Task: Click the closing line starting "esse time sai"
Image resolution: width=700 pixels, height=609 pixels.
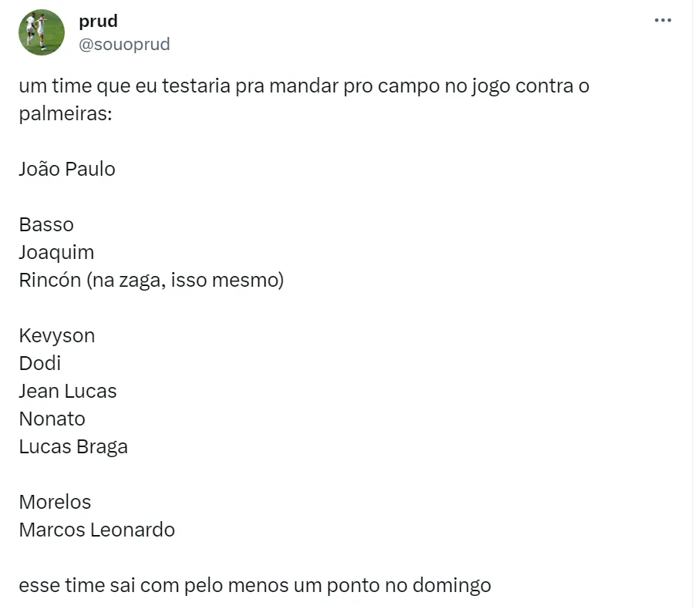Action: tap(254, 585)
